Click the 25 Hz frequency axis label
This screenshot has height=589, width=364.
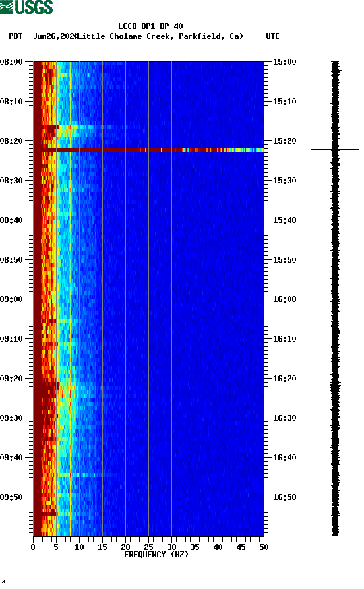click(149, 547)
